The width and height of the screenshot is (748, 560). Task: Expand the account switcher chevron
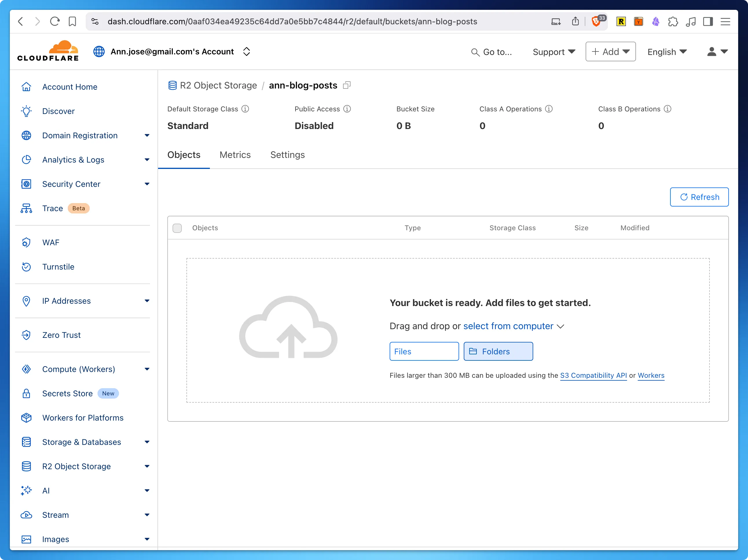(247, 52)
